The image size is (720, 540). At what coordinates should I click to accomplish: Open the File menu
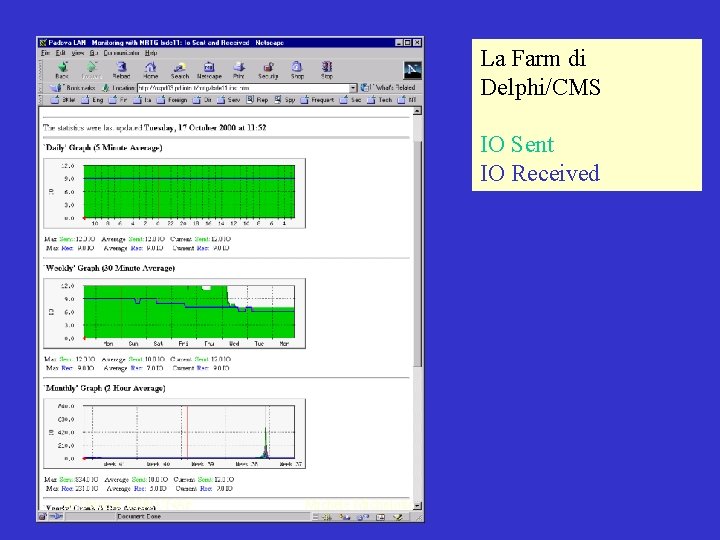point(45,53)
